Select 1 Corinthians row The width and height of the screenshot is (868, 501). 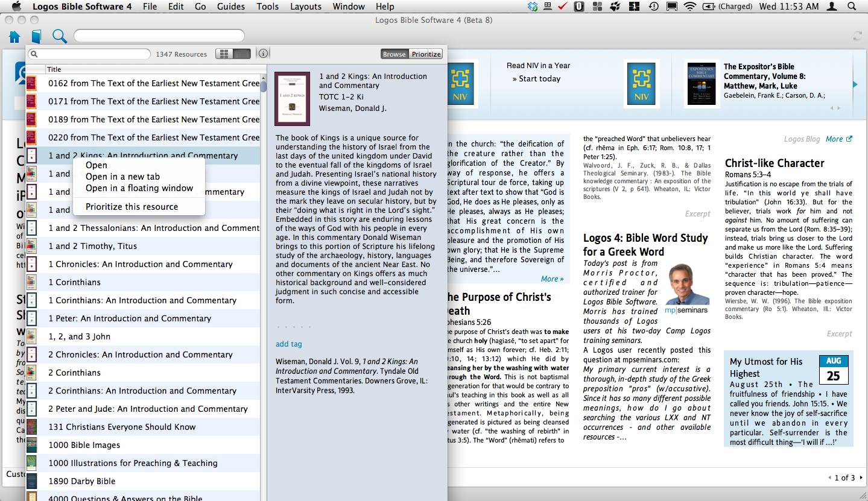coord(143,282)
